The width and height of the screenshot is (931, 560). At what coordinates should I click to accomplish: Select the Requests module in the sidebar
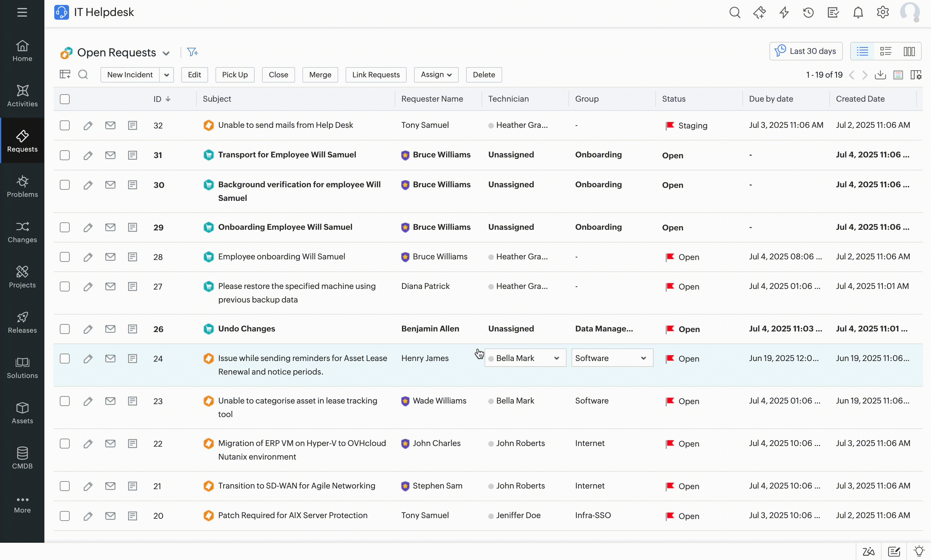[x=22, y=140]
